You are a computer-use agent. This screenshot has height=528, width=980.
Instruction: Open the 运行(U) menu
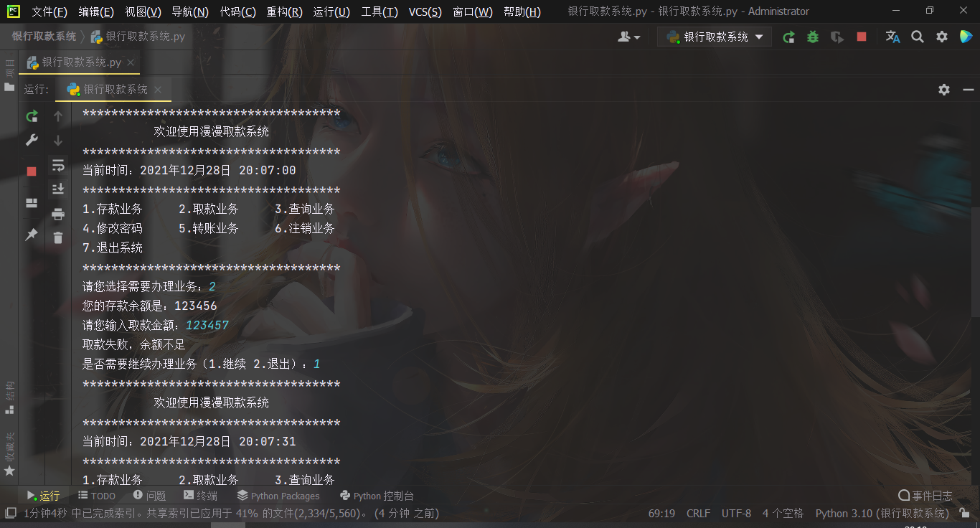point(331,11)
